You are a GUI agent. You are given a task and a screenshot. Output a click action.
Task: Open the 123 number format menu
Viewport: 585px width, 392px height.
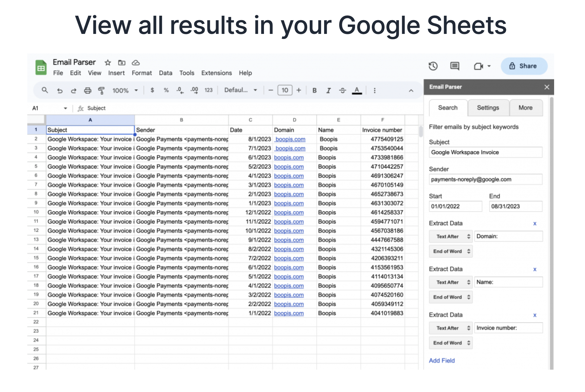[x=209, y=90]
